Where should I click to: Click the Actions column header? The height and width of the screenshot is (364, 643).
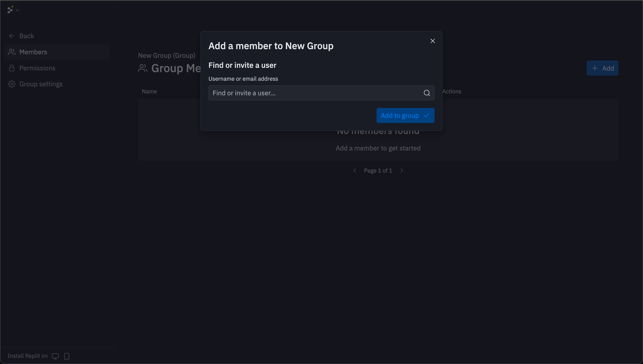pos(452,91)
